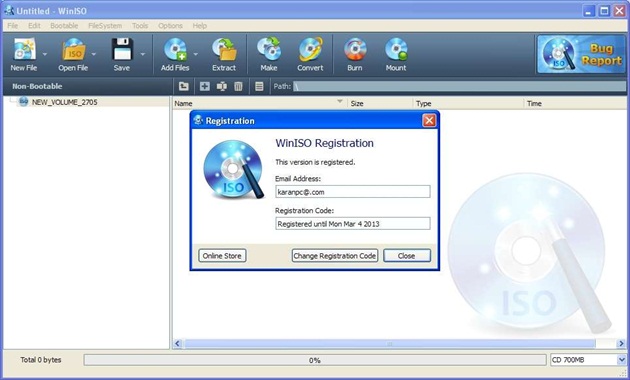Open the Add Files dropdown arrow
The width and height of the screenshot is (630, 380).
pos(196,54)
